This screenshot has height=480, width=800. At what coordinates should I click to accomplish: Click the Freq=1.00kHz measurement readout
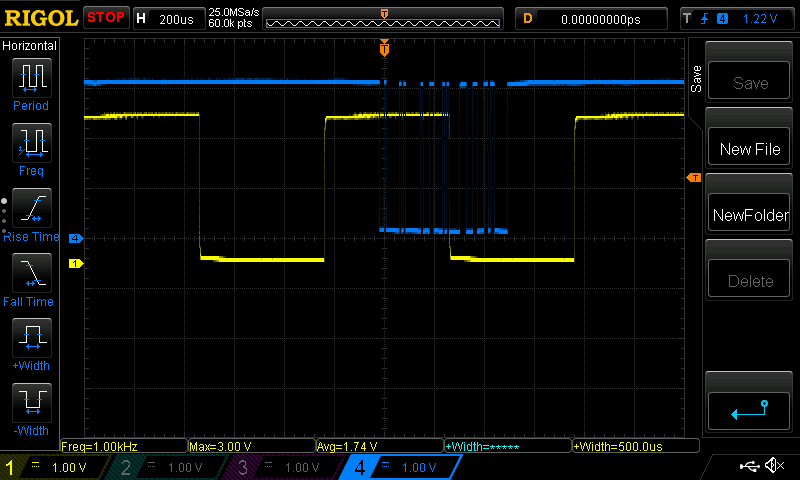coord(124,446)
